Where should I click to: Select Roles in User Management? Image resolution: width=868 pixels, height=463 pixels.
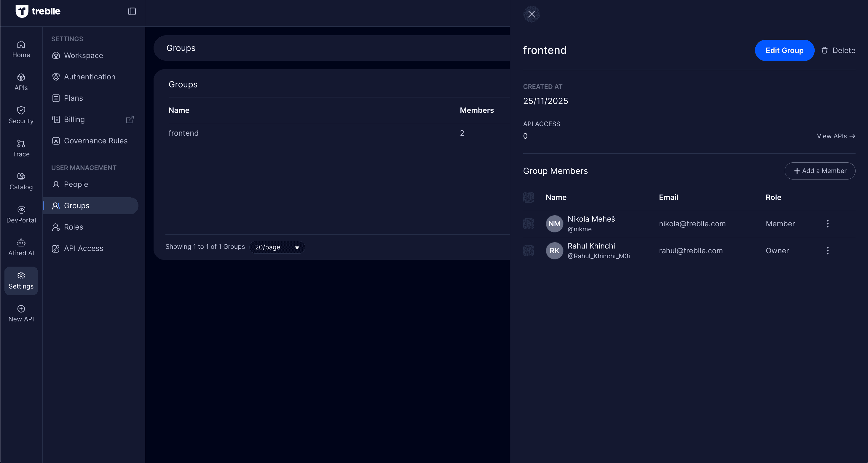tap(74, 227)
